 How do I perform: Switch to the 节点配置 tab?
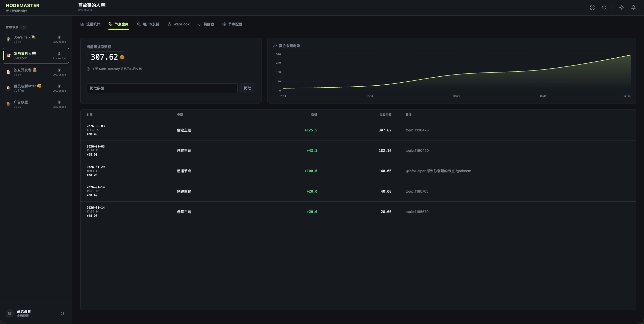(x=232, y=24)
